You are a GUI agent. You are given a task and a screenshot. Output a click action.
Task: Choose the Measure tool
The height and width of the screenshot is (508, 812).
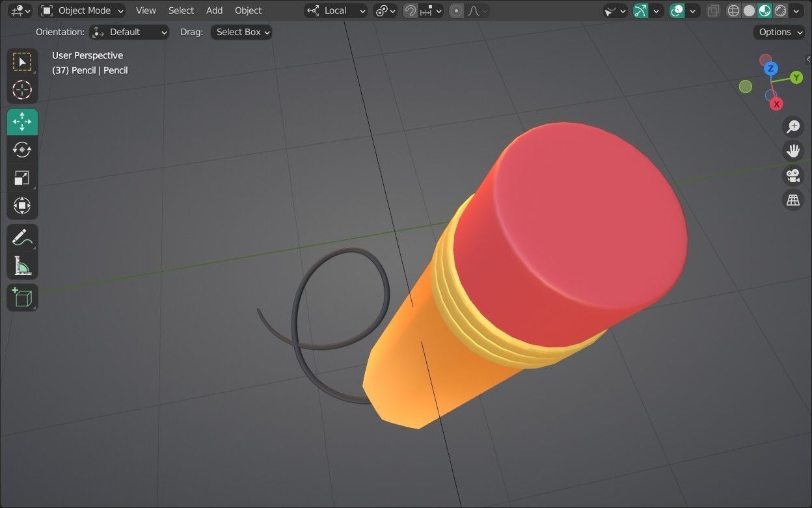pyautogui.click(x=22, y=265)
